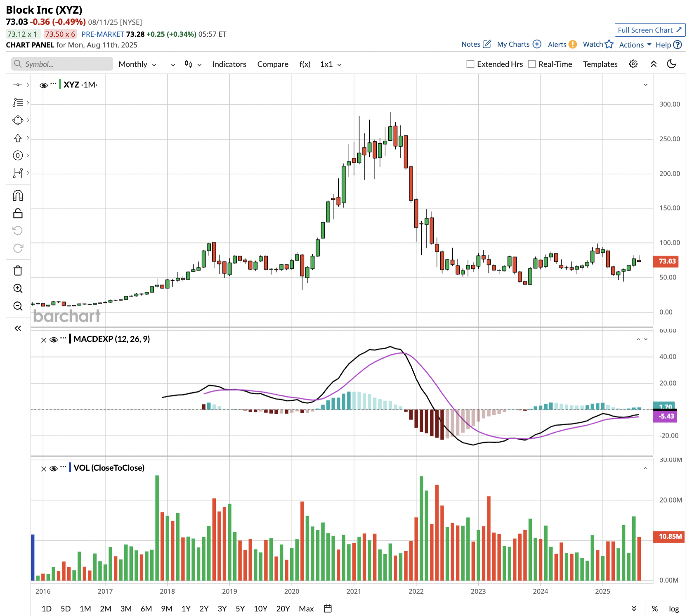
Task: Add to watchlist with Watch star
Action: [609, 44]
